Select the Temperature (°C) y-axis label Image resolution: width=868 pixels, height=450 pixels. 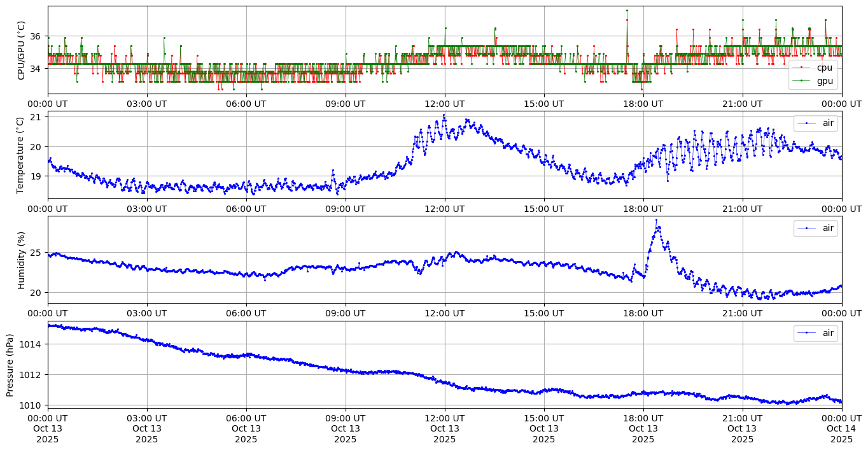(x=21, y=155)
